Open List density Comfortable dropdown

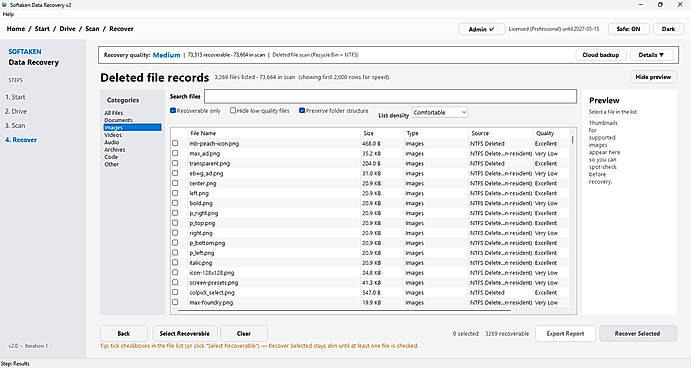click(439, 113)
